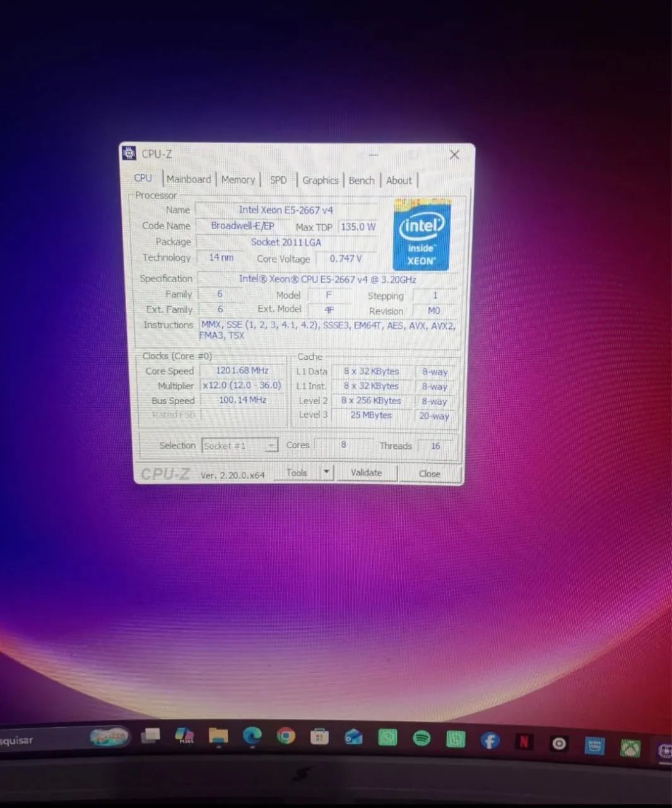Screen dimensions: 672x808
Task: Open Task View from the taskbar
Action: click(x=151, y=735)
